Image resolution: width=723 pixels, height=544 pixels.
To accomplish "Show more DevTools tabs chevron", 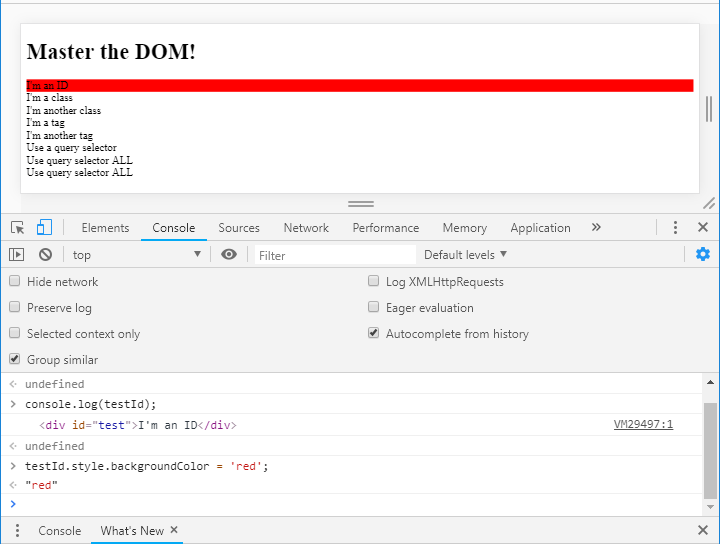I will (x=596, y=227).
